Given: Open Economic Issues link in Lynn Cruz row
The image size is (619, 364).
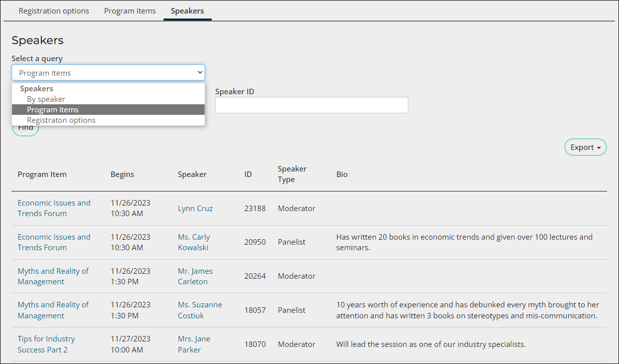Looking at the screenshot, I should [x=54, y=208].
